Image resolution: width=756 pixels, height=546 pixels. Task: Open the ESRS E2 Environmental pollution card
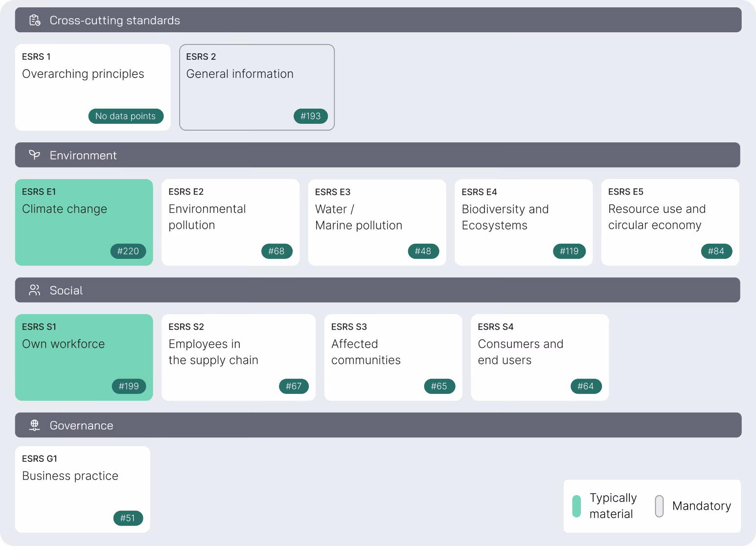230,223
